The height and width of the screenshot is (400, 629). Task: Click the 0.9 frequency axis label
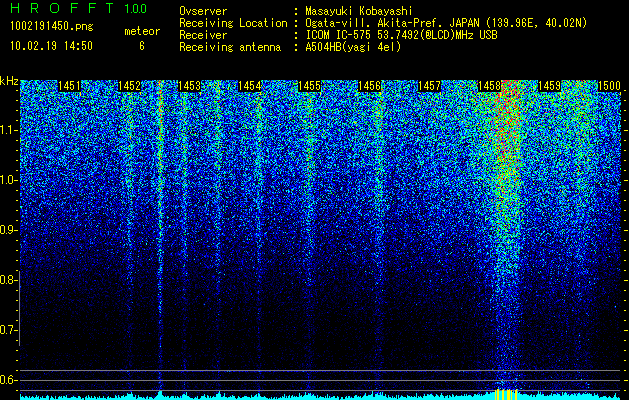[x=8, y=230]
